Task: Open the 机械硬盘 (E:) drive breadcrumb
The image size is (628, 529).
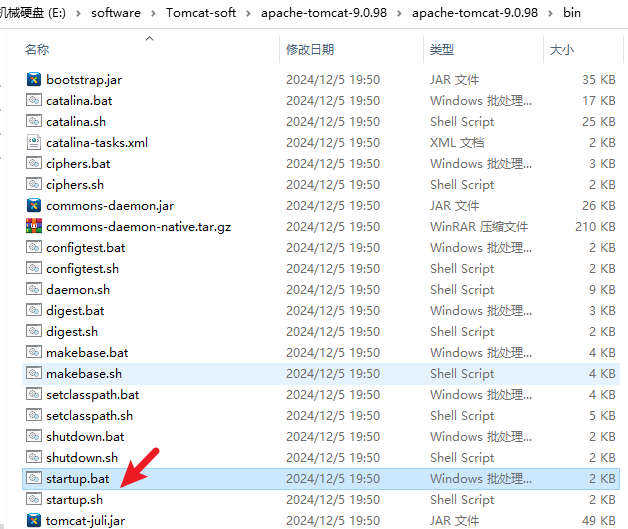Action: coord(33,13)
